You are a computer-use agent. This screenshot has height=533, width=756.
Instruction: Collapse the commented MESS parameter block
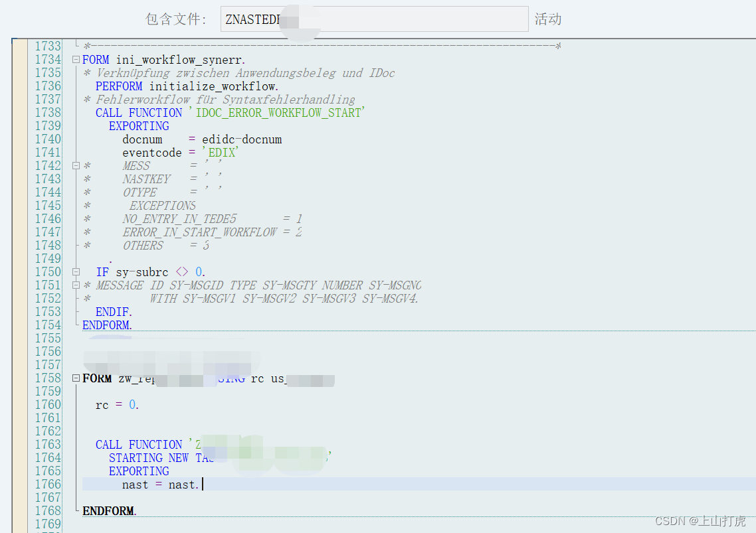point(76,165)
